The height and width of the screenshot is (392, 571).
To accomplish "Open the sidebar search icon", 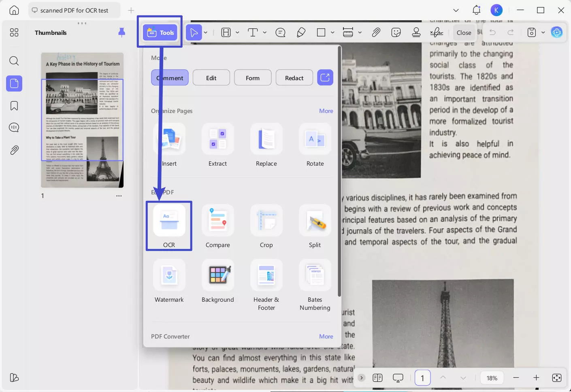I will point(14,61).
